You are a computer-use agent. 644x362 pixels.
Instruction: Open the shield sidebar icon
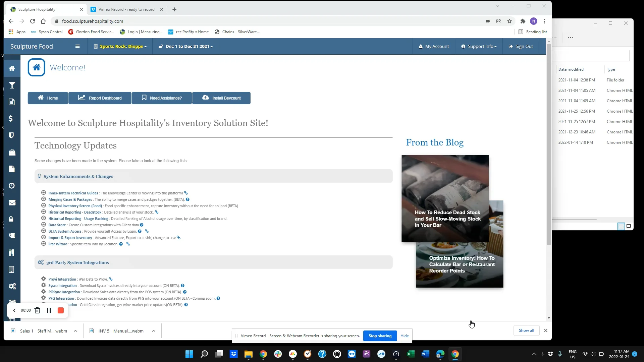(x=11, y=135)
